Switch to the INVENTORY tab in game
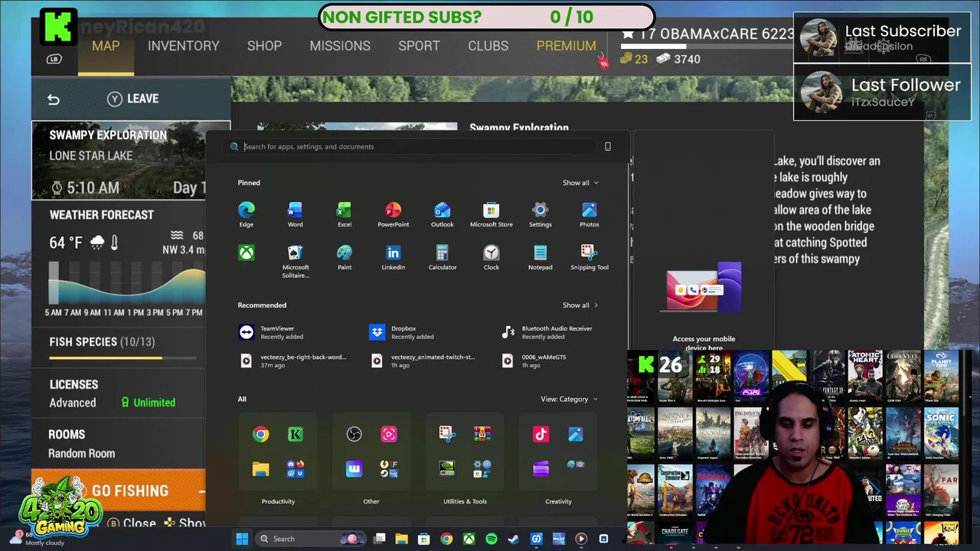The height and width of the screenshot is (551, 980). pos(183,46)
